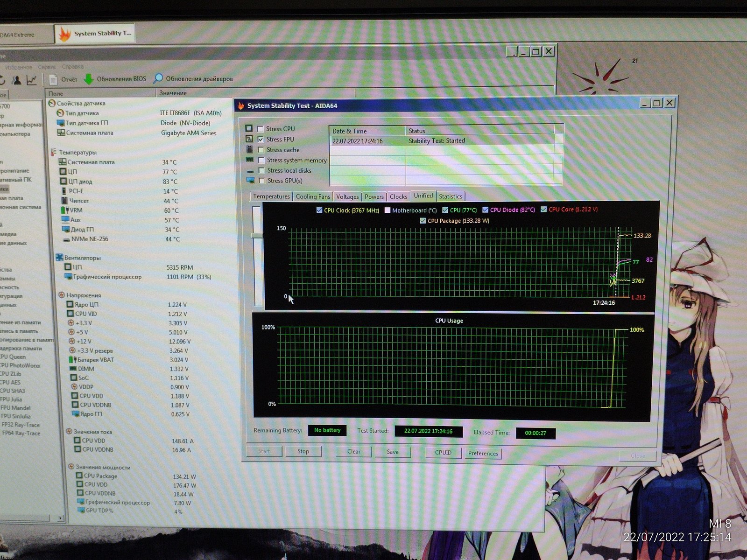The height and width of the screenshot is (560, 747).
Task: Click the processor icon beside Stress CPU
Action: point(249,128)
